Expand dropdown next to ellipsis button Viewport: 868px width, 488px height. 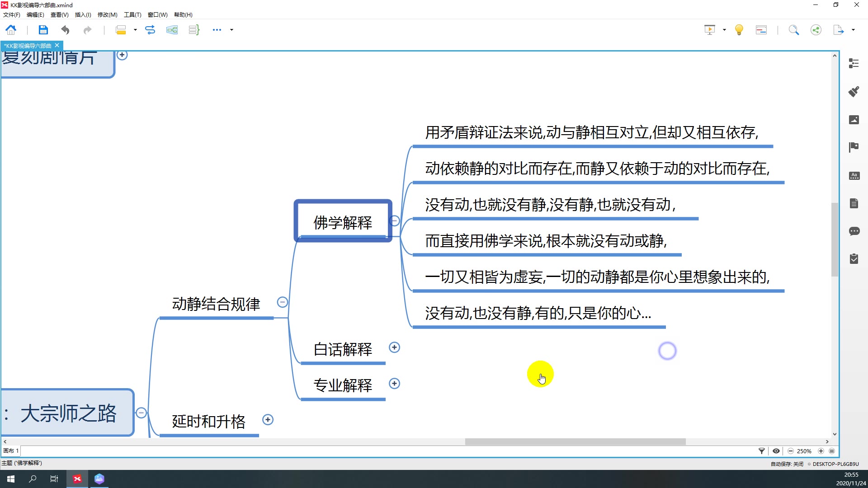232,30
